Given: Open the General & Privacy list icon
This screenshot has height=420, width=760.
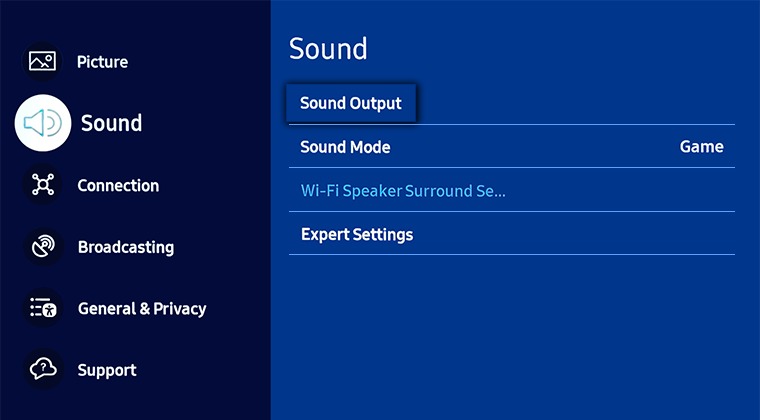Looking at the screenshot, I should click(43, 308).
